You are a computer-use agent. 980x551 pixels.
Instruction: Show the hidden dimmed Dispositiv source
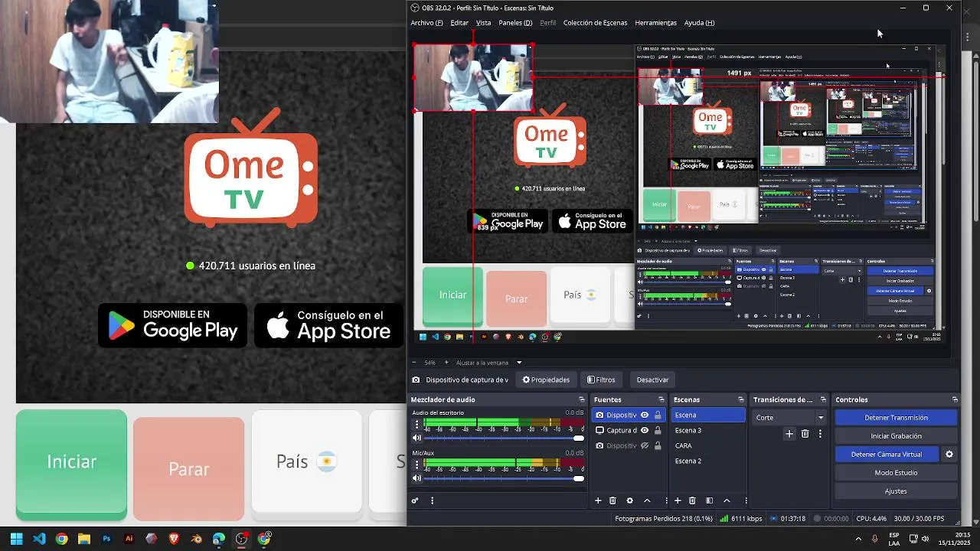click(645, 445)
